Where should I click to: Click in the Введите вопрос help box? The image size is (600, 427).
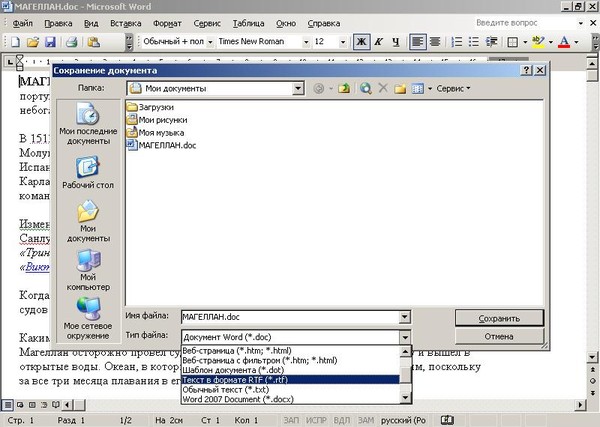pyautogui.click(x=525, y=23)
